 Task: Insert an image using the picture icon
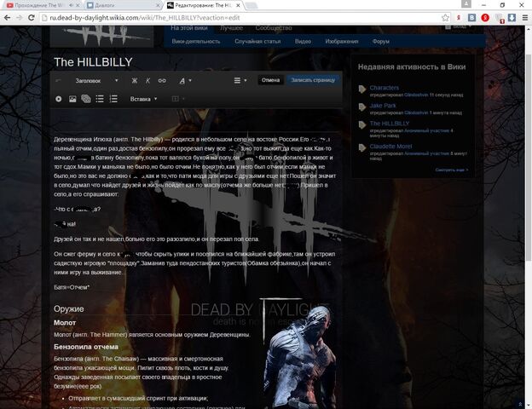pos(72,99)
